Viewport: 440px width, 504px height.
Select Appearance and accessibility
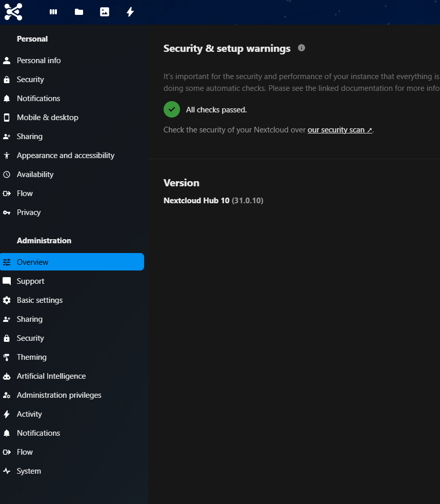point(65,156)
